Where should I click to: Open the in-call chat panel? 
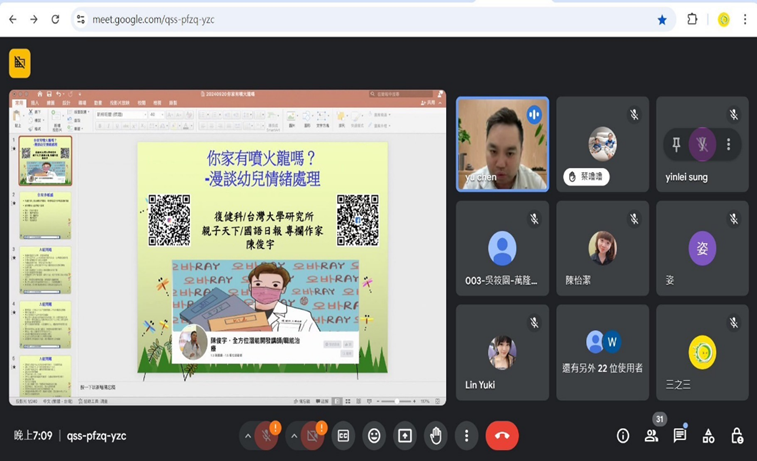click(x=680, y=436)
